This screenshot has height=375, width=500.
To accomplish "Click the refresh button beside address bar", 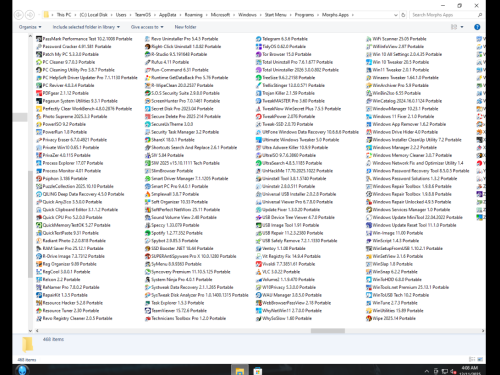I will [x=403, y=15].
